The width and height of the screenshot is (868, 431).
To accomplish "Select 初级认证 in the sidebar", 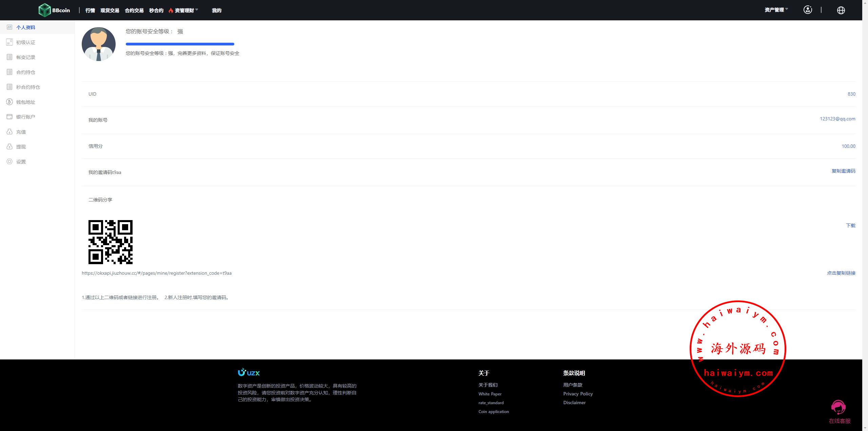I will (26, 42).
